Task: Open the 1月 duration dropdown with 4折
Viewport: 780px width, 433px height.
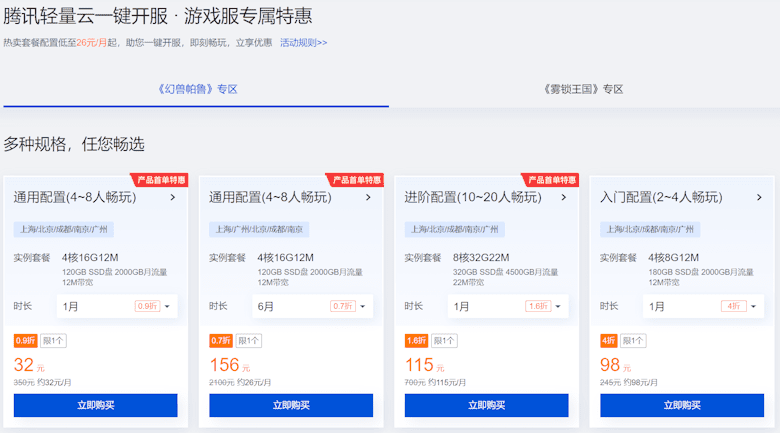Action: [x=703, y=306]
